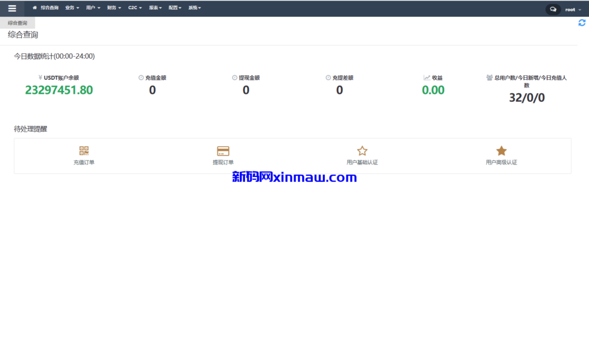Click the 32/0/0 user count figure

[526, 98]
